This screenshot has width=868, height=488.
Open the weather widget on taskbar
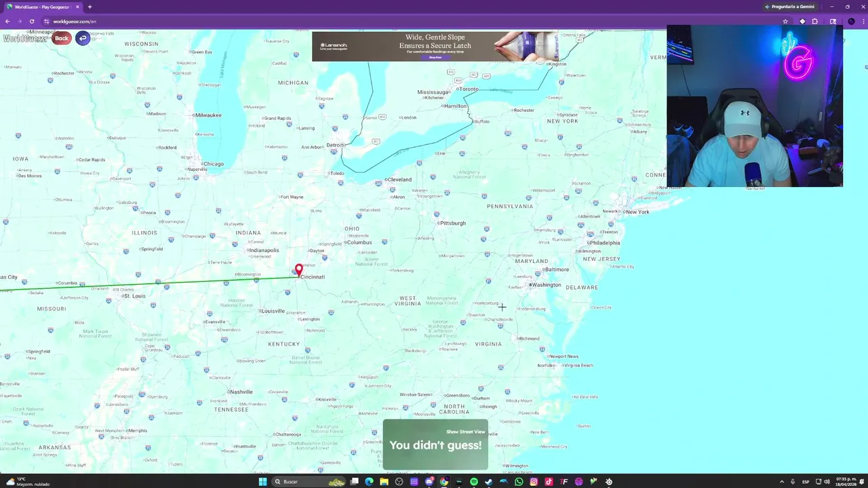[27, 482]
